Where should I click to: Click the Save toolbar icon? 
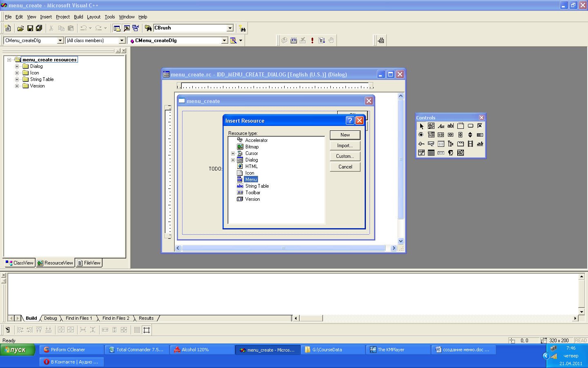pos(30,28)
